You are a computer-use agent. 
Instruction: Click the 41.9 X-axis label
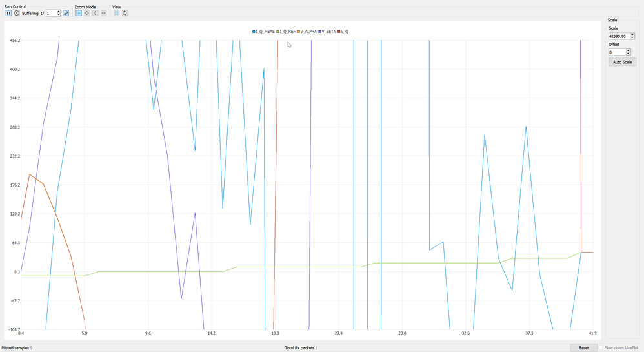pos(592,333)
